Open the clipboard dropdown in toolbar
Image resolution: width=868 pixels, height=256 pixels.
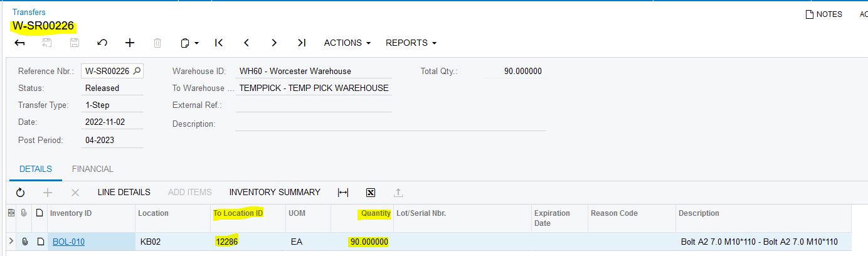coord(189,43)
